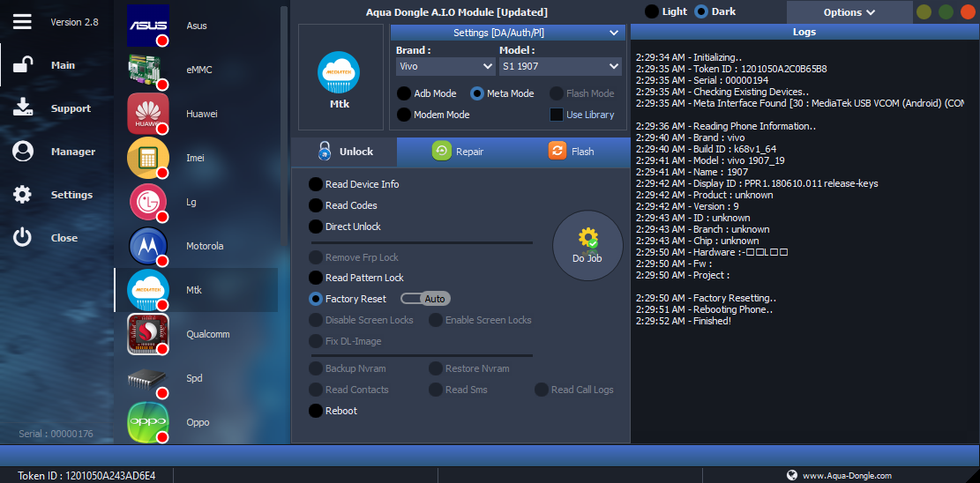Viewport: 980px width, 483px height.
Task: Select the Motorola brand icon
Action: pos(148,246)
